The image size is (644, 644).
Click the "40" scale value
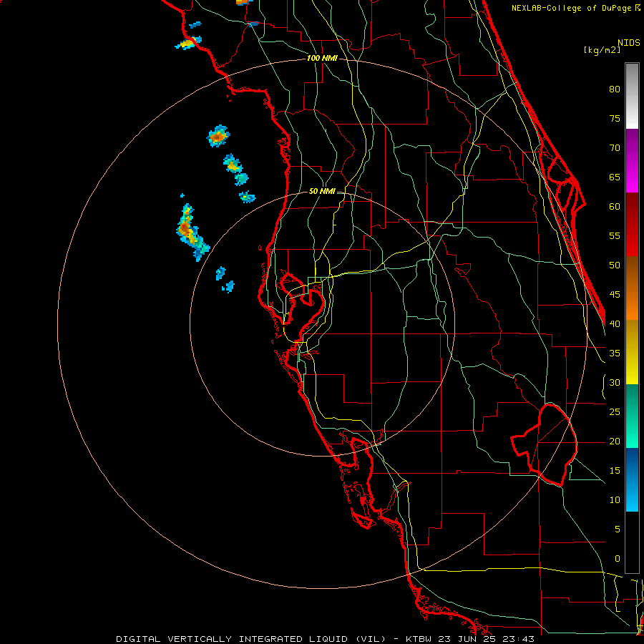pos(615,323)
